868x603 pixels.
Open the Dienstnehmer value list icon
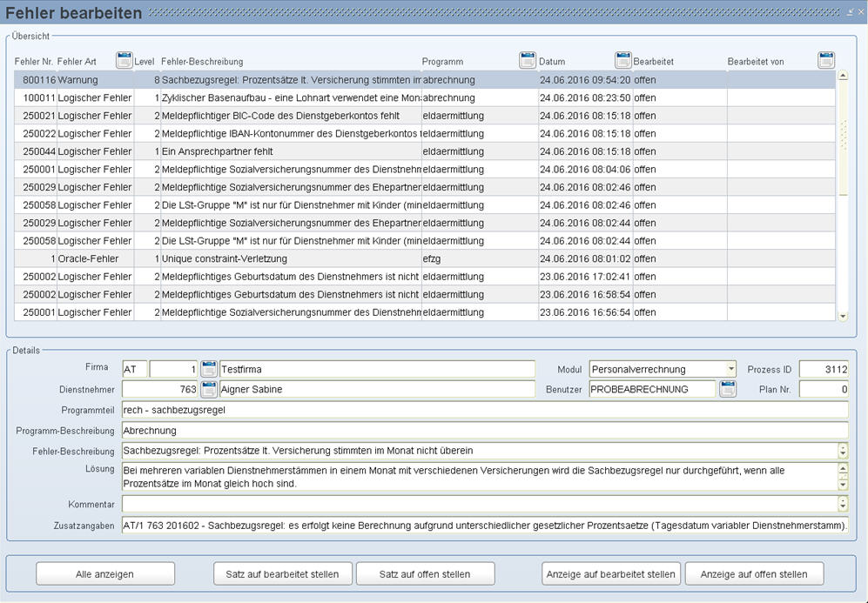point(209,390)
